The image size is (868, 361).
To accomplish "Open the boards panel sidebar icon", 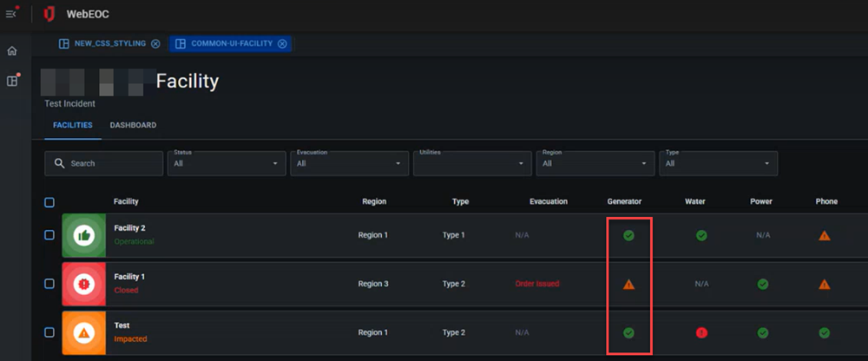I will [11, 82].
